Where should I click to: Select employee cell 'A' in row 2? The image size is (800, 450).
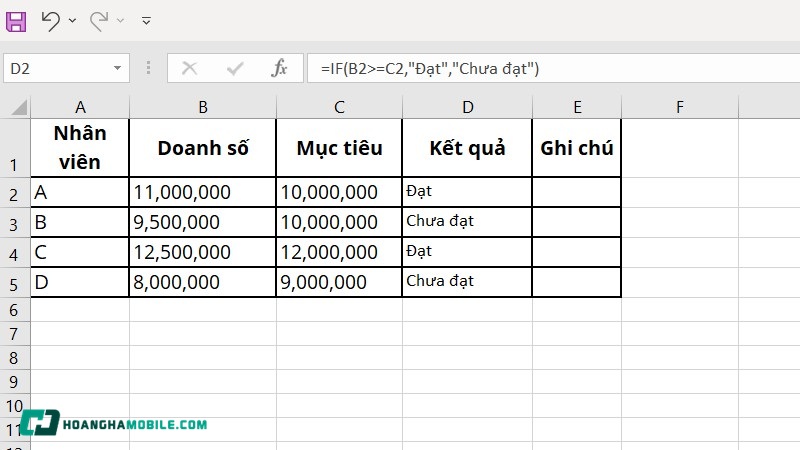coord(80,192)
